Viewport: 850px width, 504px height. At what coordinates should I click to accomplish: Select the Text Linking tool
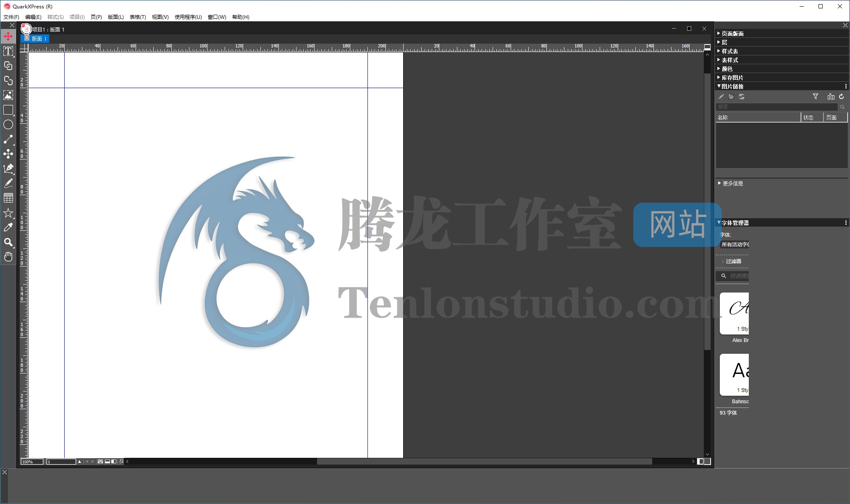(x=8, y=66)
